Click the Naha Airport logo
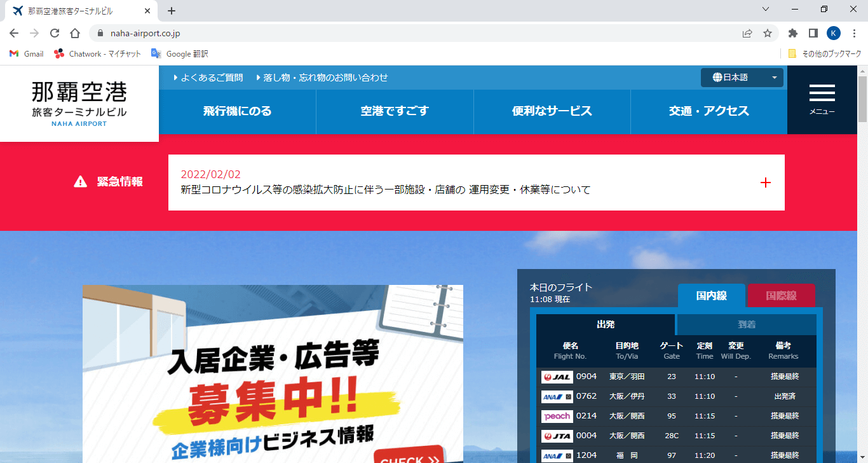Screen dimensions: 868x463 coord(79,103)
